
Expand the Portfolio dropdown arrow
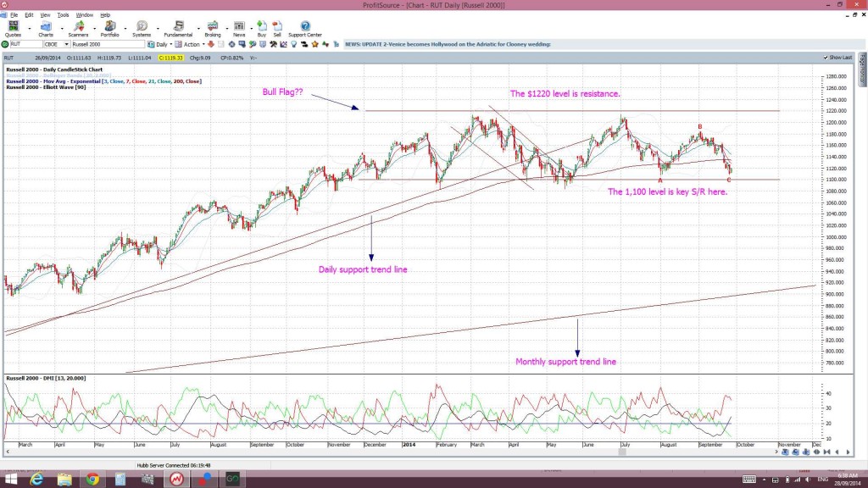125,28
